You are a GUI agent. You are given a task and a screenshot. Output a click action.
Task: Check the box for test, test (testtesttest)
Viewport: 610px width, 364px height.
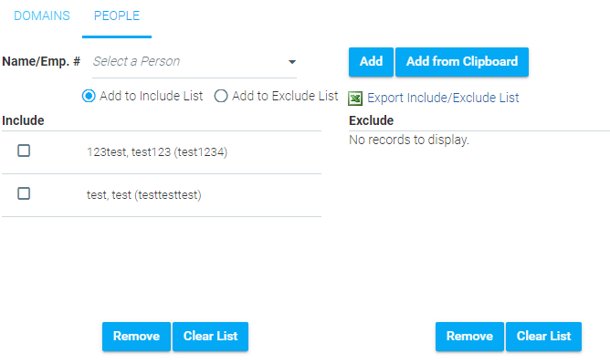[24, 193]
